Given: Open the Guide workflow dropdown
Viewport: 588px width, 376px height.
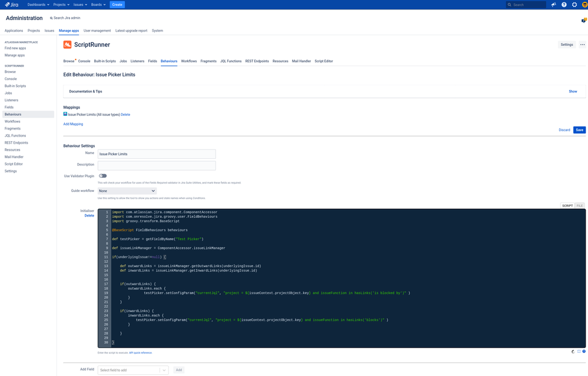Looking at the screenshot, I should tap(127, 191).
